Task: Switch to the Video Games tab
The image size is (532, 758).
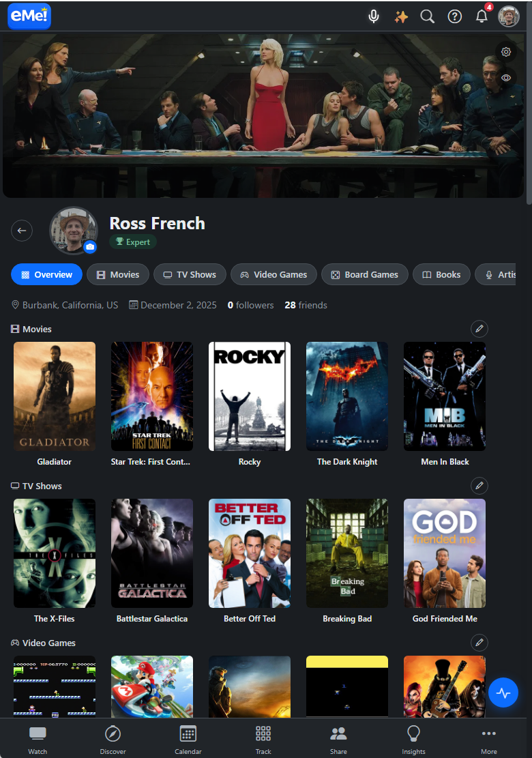Action: click(274, 274)
